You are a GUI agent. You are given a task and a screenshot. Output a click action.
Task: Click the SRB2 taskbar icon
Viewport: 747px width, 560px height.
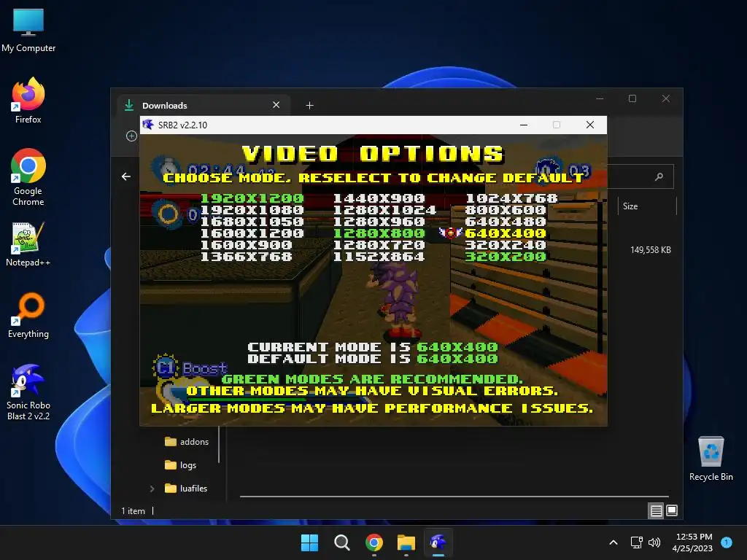pos(438,542)
